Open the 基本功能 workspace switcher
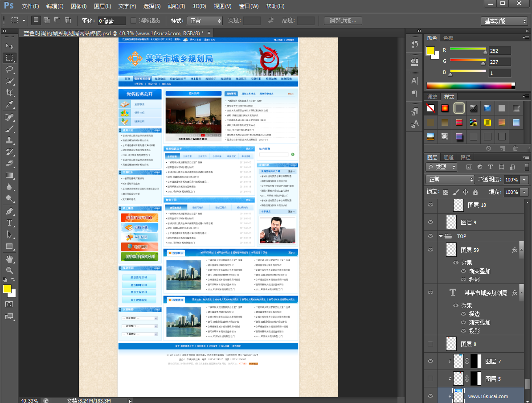The height and width of the screenshot is (403, 532). tap(504, 21)
